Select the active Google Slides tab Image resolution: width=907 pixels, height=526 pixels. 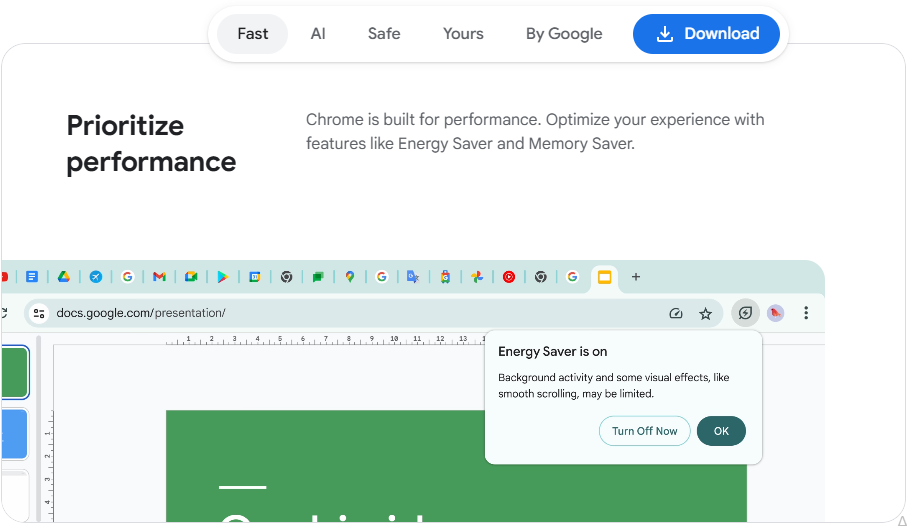click(x=604, y=278)
